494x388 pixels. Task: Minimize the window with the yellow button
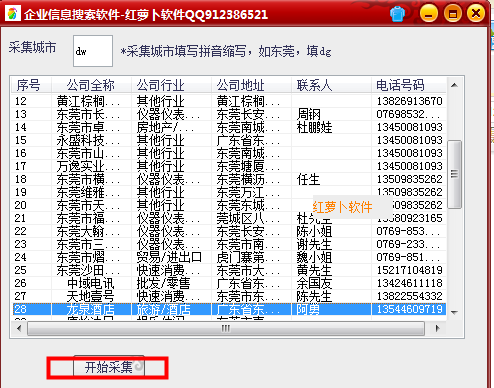point(428,14)
